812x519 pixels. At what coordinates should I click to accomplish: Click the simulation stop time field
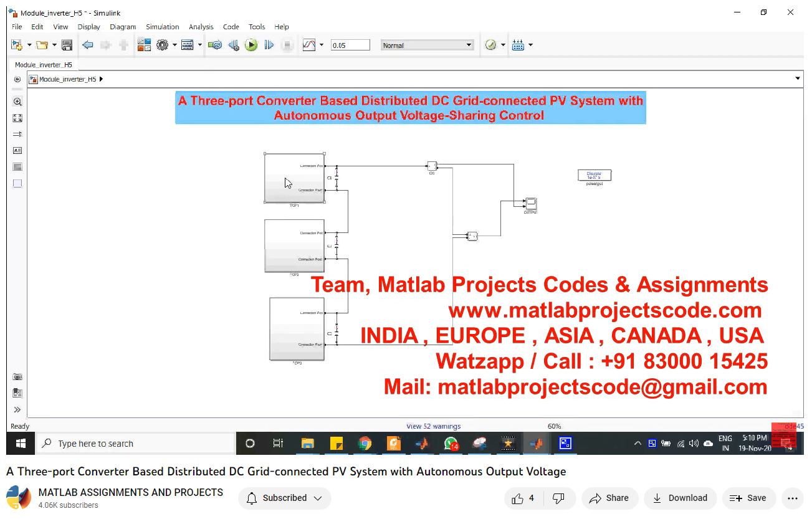(x=350, y=45)
